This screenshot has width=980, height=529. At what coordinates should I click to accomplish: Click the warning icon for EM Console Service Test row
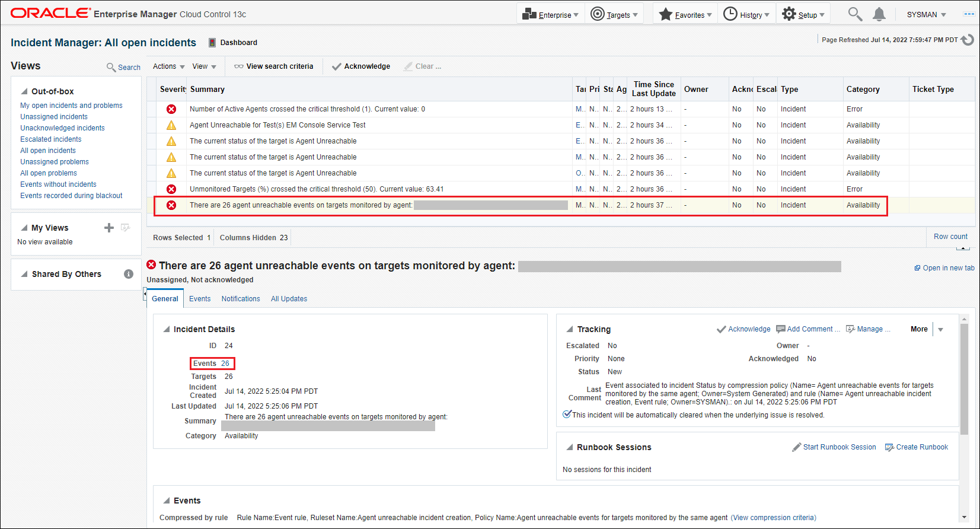pos(171,125)
